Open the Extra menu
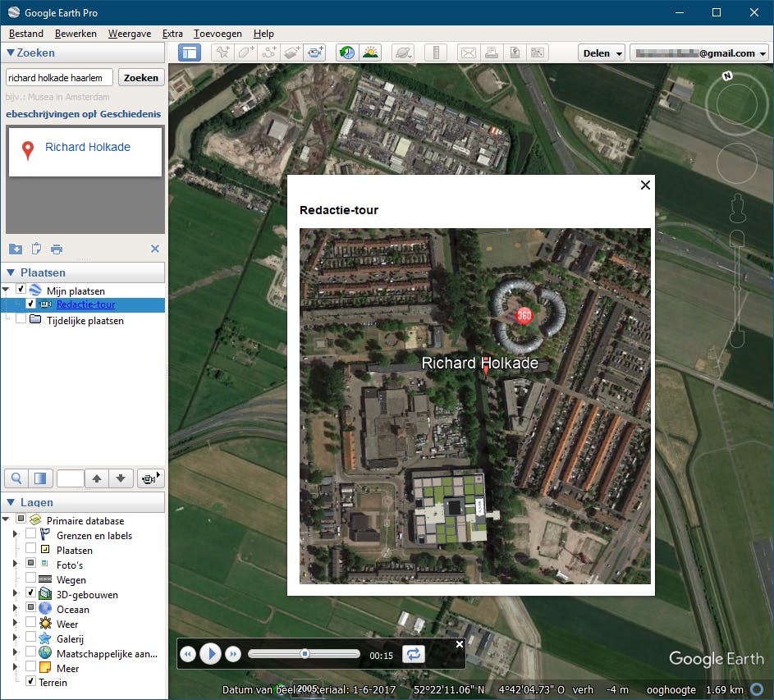 click(x=172, y=34)
